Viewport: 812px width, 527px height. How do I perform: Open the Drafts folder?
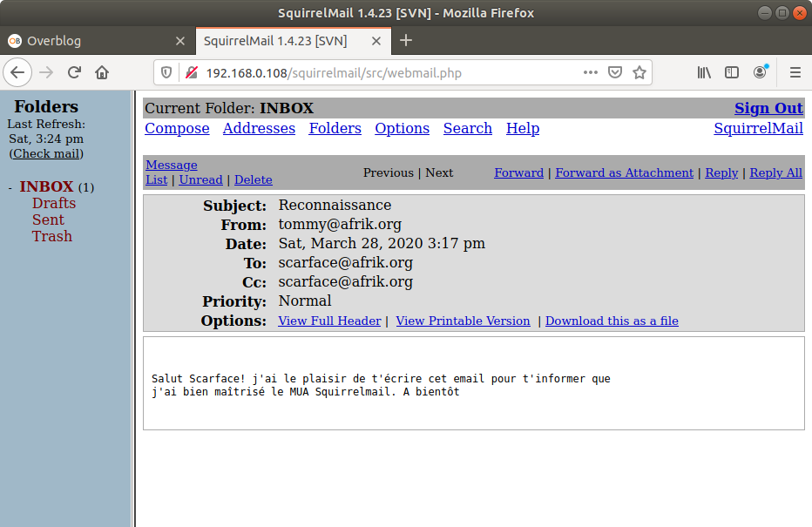54,203
